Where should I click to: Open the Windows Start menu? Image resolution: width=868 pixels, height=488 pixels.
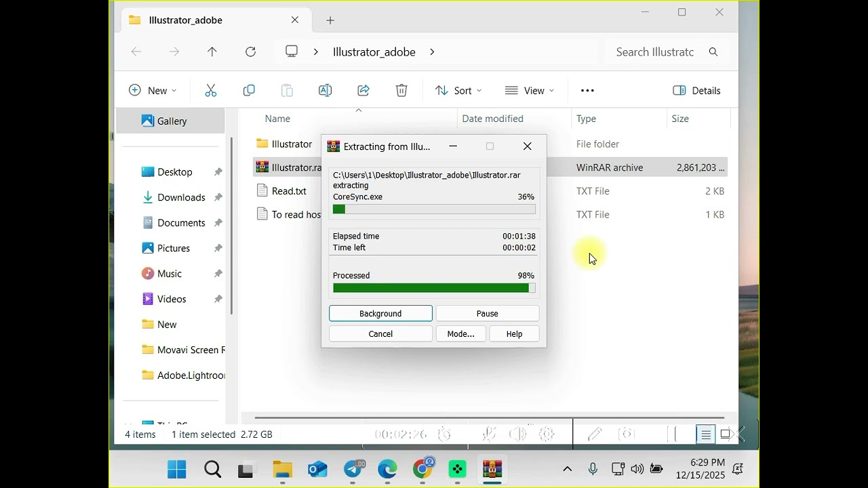click(x=177, y=469)
